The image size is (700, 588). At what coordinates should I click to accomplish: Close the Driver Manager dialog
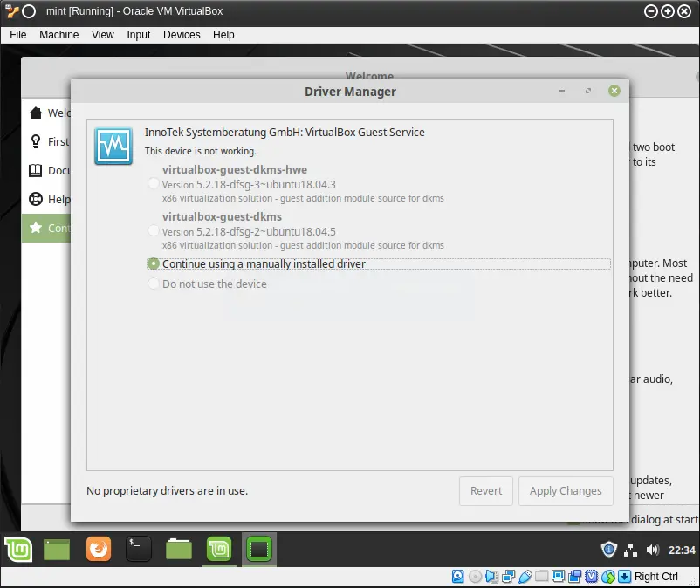click(x=614, y=91)
